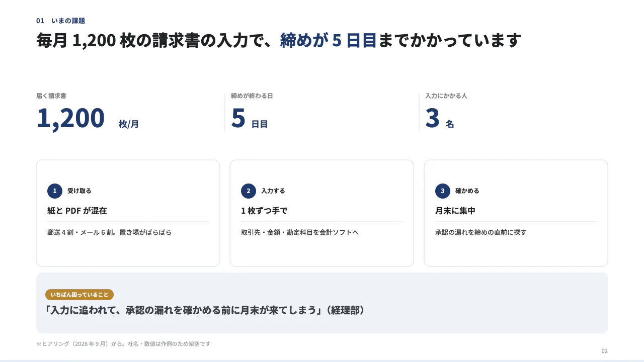Click the step 2 number circle

[249, 191]
